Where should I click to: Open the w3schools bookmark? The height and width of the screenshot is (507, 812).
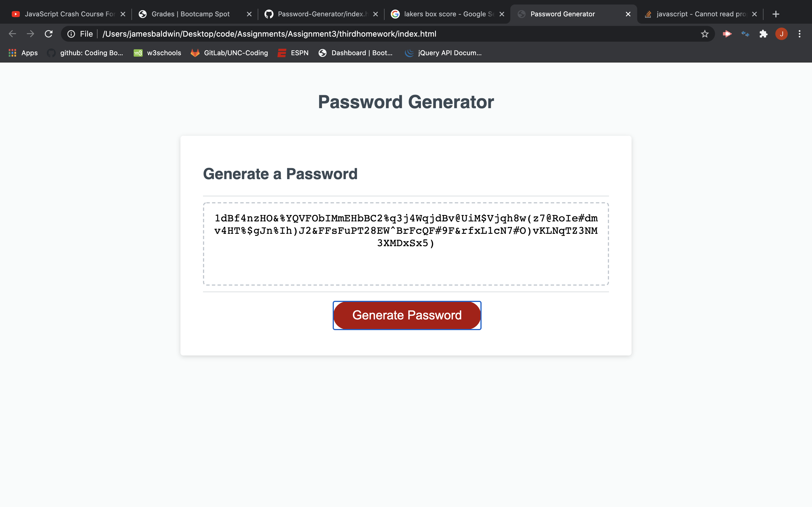point(157,53)
